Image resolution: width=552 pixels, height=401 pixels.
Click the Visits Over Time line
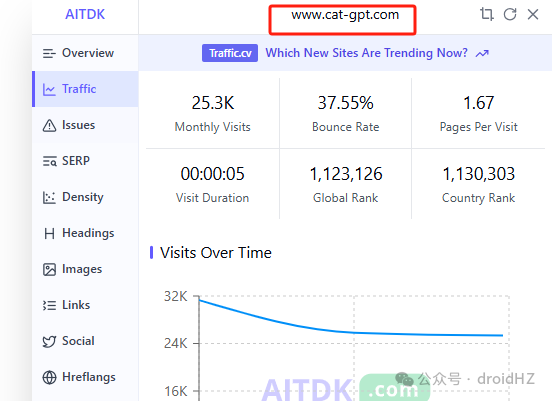(351, 325)
